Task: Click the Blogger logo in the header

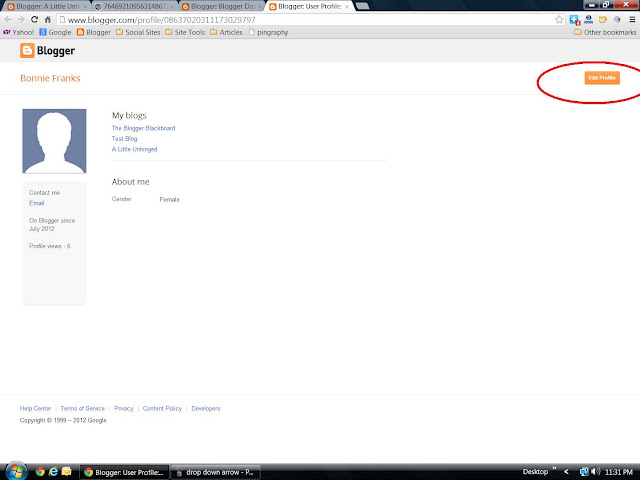Action: [47, 51]
